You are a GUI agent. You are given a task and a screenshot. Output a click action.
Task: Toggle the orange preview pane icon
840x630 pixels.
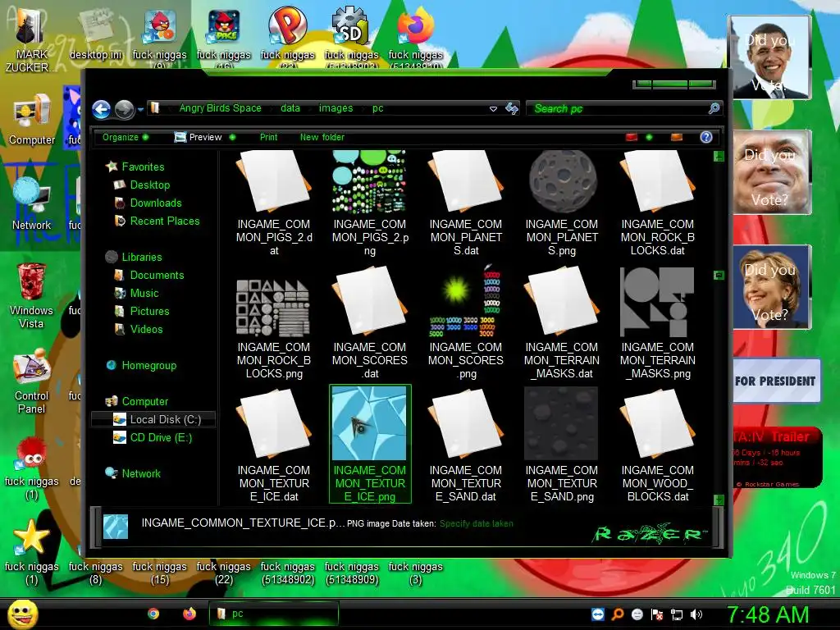point(677,137)
